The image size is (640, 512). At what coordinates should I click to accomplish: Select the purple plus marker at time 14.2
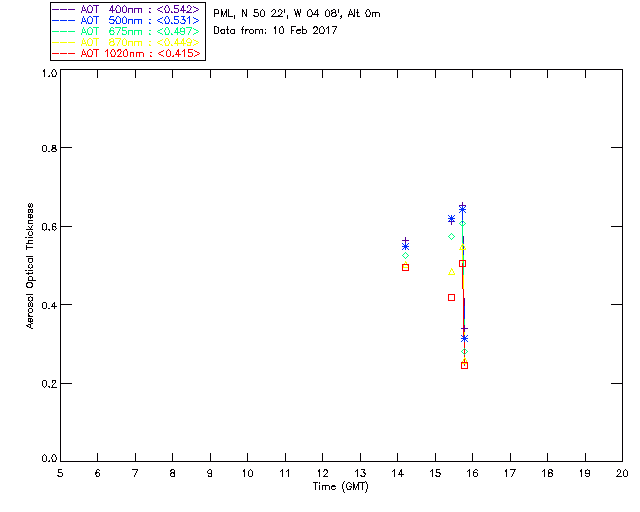[x=405, y=241]
